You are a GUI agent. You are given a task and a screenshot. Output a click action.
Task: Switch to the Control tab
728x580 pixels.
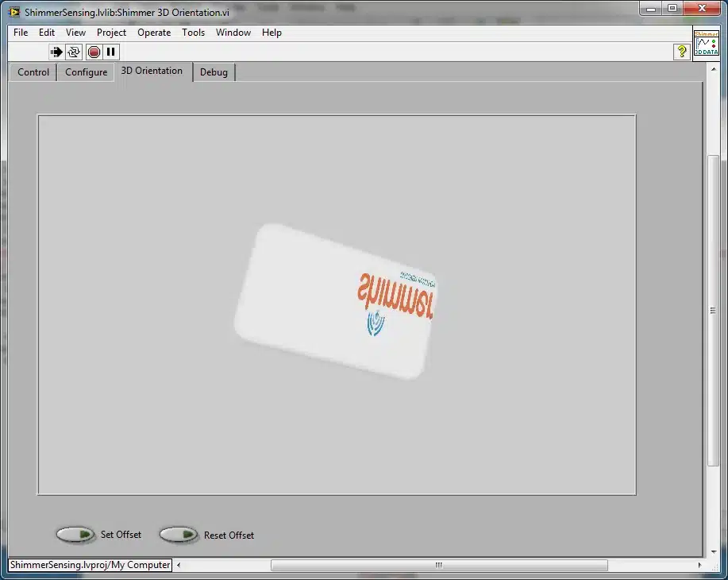(33, 72)
